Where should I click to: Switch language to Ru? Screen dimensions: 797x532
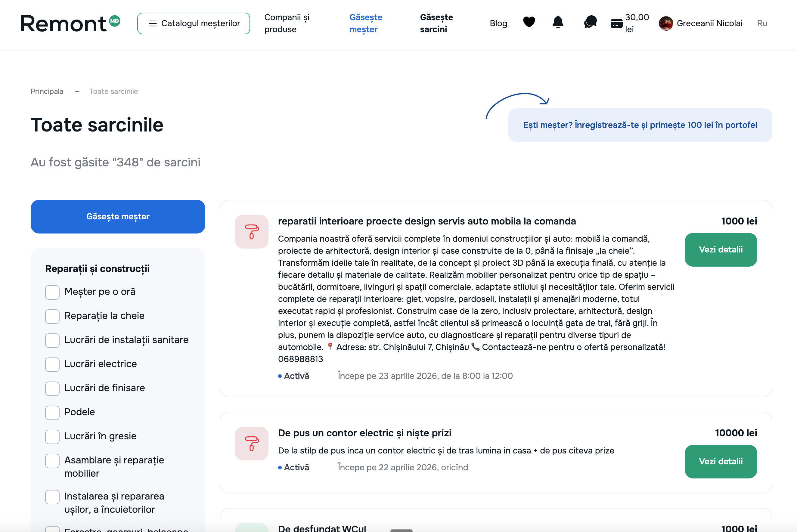[x=762, y=23]
